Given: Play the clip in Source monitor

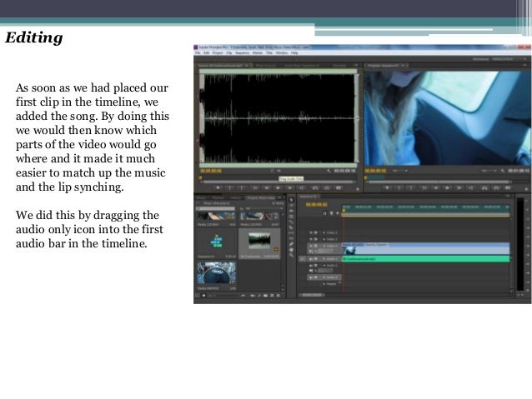Looking at the screenshot, I should 279,187.
